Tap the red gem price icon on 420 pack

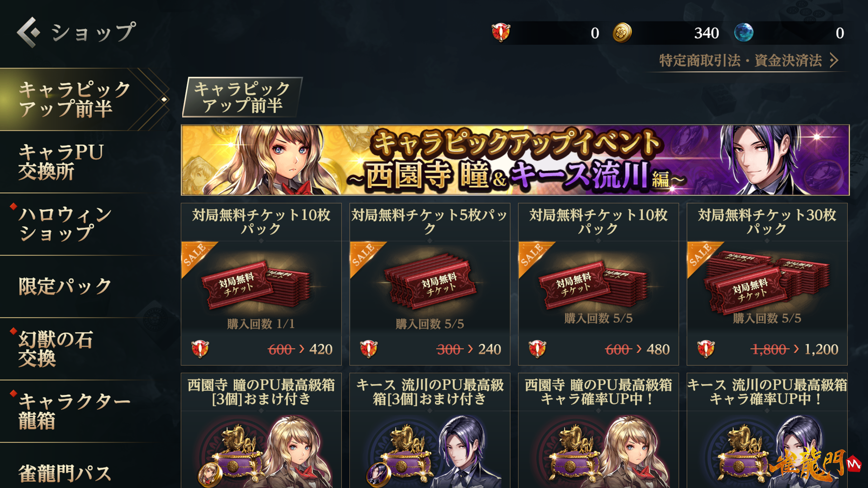click(200, 349)
